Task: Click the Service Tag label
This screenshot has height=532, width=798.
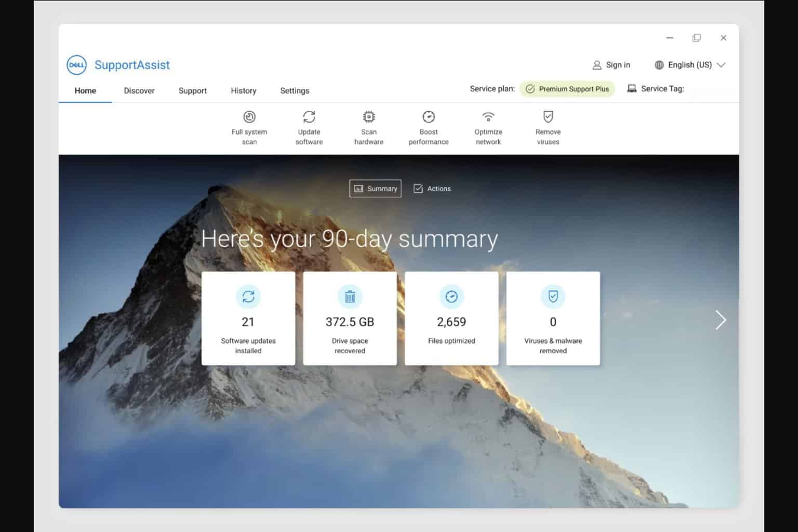Action: click(662, 89)
